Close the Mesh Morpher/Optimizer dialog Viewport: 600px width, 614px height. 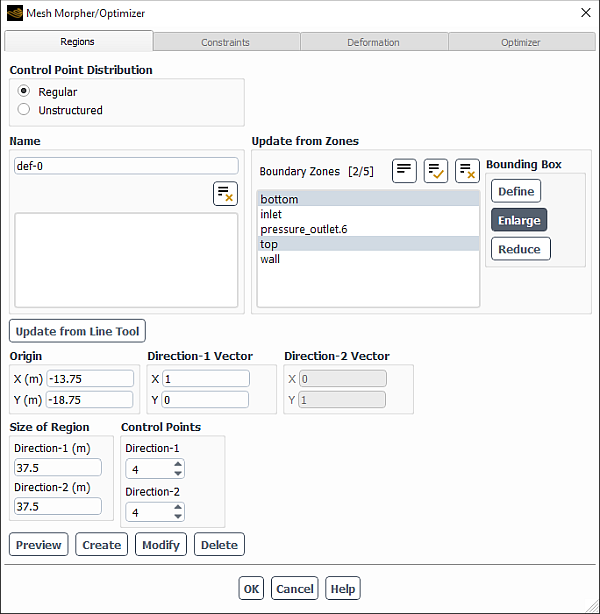pyautogui.click(x=586, y=13)
